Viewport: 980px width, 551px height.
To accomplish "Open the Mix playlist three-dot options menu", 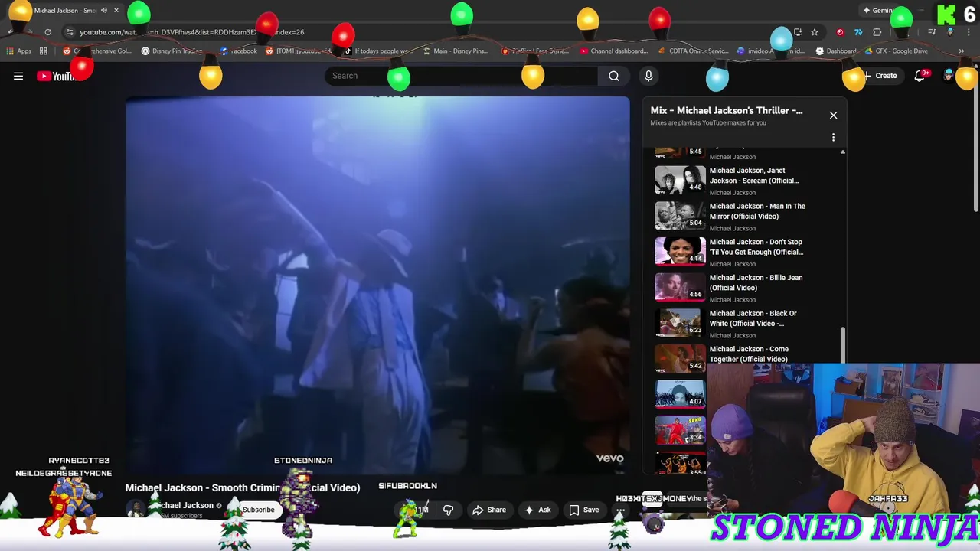I will [x=833, y=138].
